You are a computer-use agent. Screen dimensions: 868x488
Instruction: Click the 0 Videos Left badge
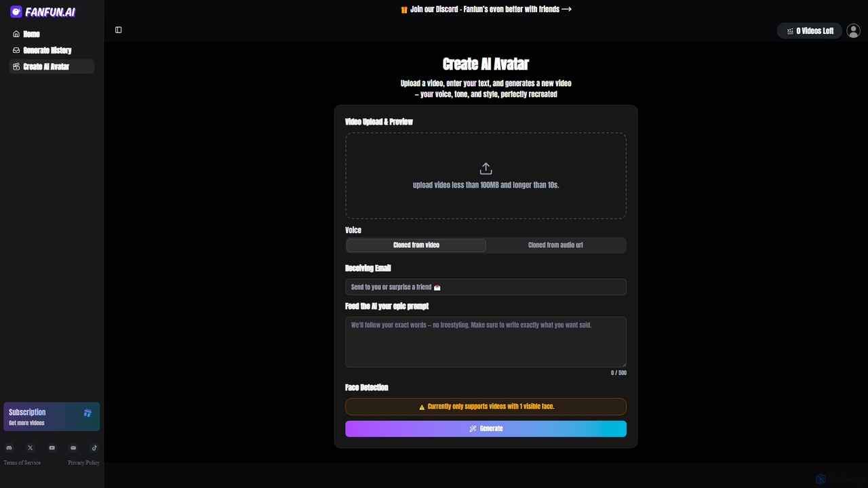(810, 30)
